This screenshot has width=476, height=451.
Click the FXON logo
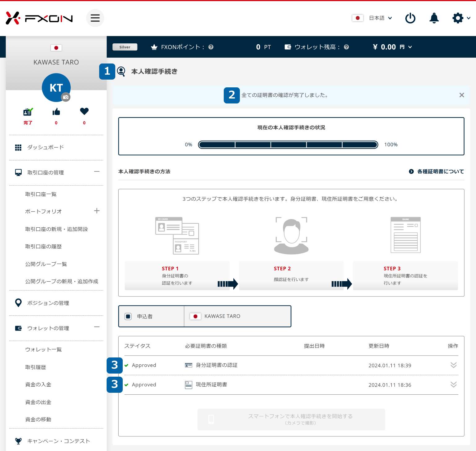[39, 18]
